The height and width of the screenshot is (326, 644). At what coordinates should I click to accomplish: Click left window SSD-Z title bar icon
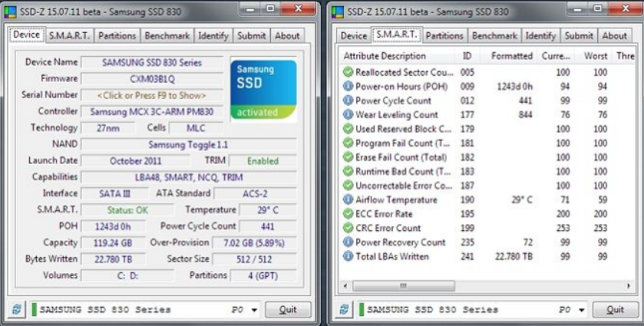[x=10, y=12]
